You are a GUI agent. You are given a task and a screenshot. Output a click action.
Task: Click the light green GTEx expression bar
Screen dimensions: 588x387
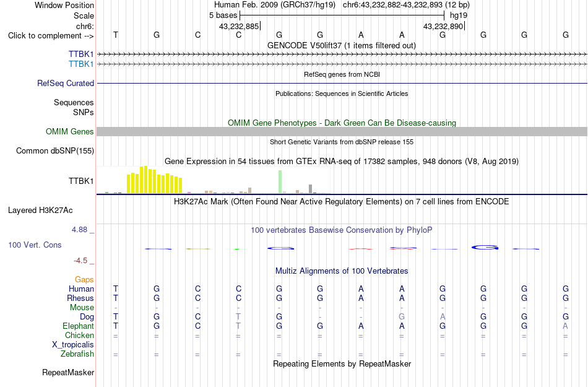point(280,182)
